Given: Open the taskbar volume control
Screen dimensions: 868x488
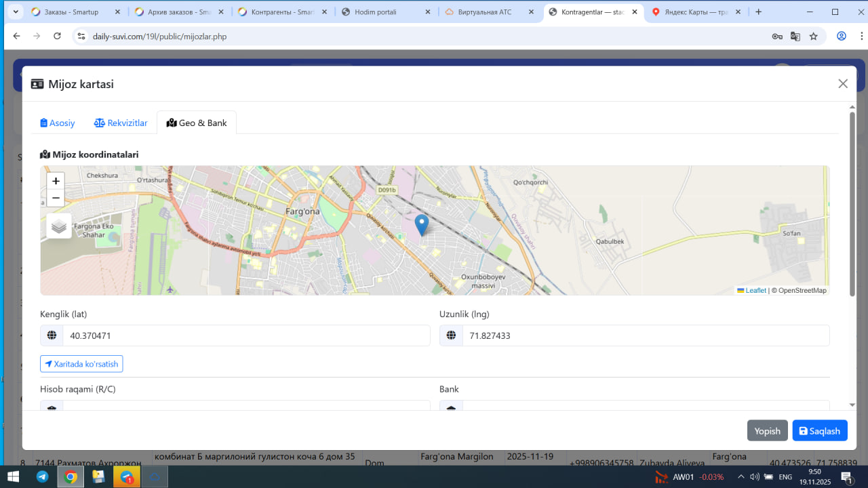Looking at the screenshot, I should (755, 476).
